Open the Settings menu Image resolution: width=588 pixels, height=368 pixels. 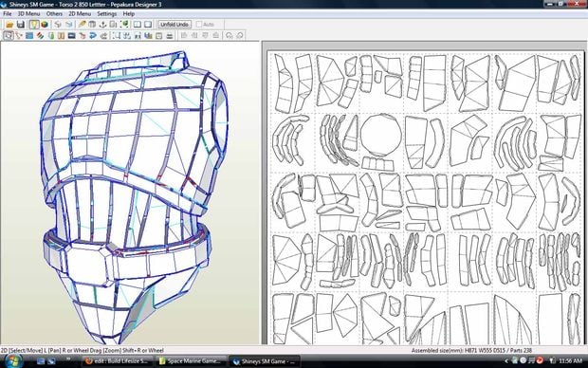point(107,13)
